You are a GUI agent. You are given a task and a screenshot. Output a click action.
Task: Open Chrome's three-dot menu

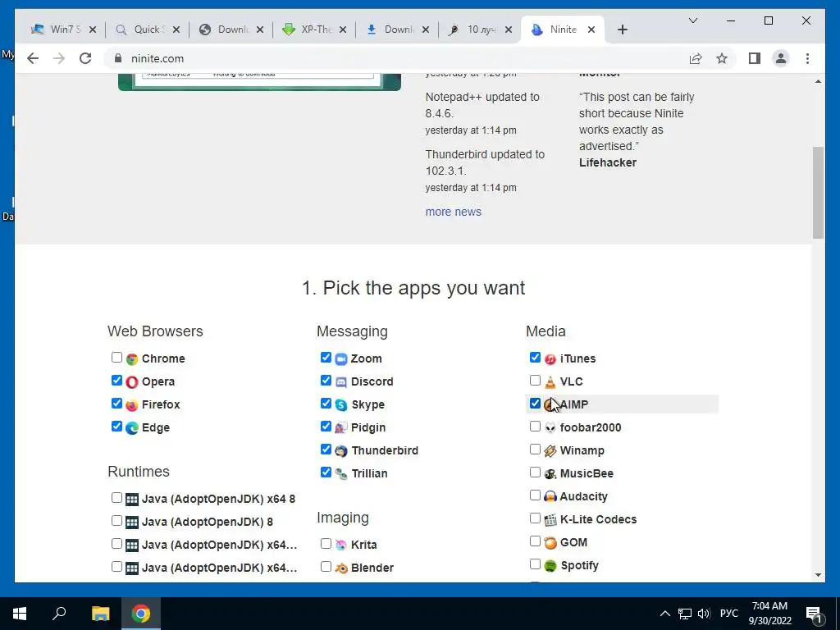tap(807, 58)
